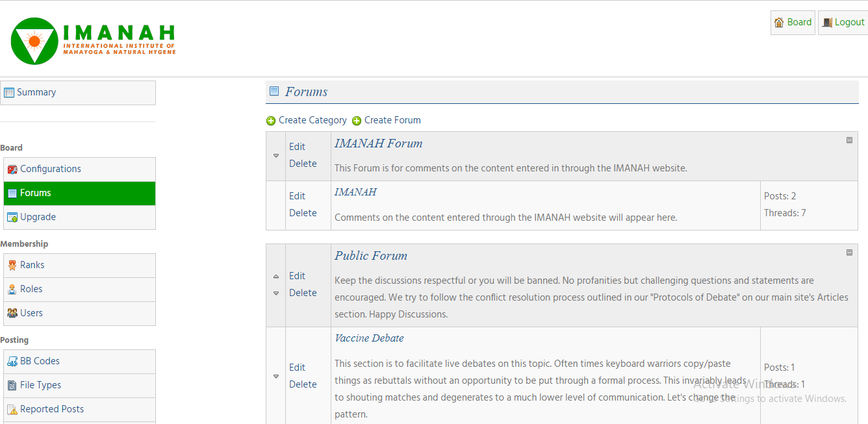Screen dimensions: 868x424
Task: Delete the IMANAH forum
Action: pos(303,213)
